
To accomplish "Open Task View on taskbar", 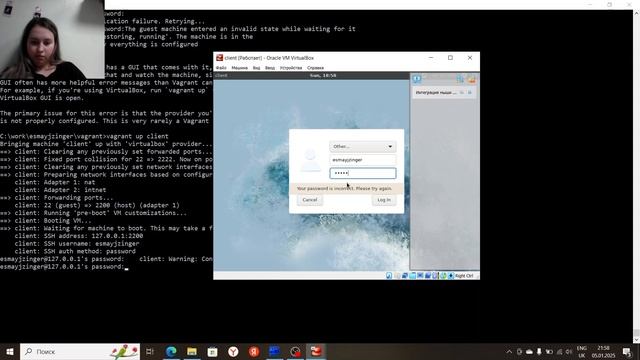I will [150, 351].
